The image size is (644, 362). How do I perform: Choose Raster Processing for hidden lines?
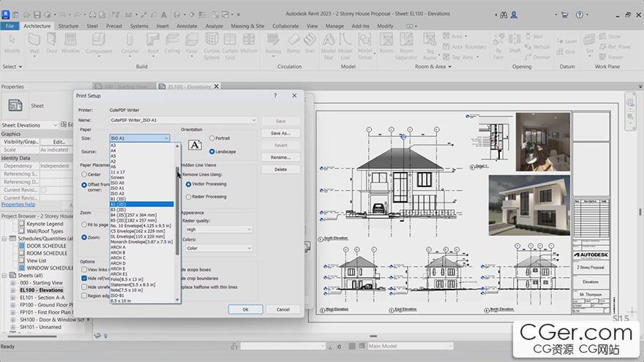(x=189, y=197)
